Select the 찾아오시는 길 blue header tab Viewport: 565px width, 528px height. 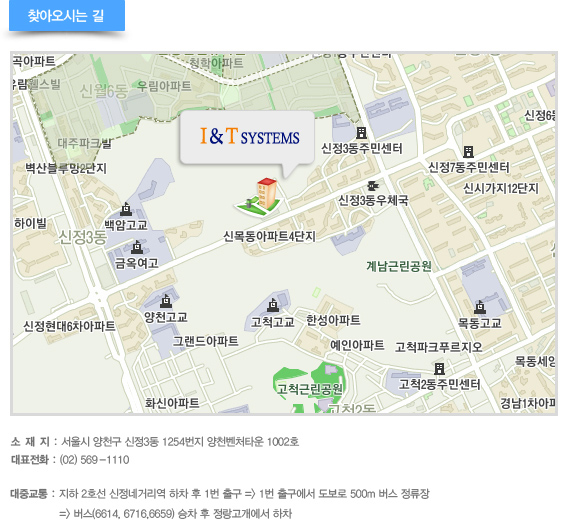(67, 15)
